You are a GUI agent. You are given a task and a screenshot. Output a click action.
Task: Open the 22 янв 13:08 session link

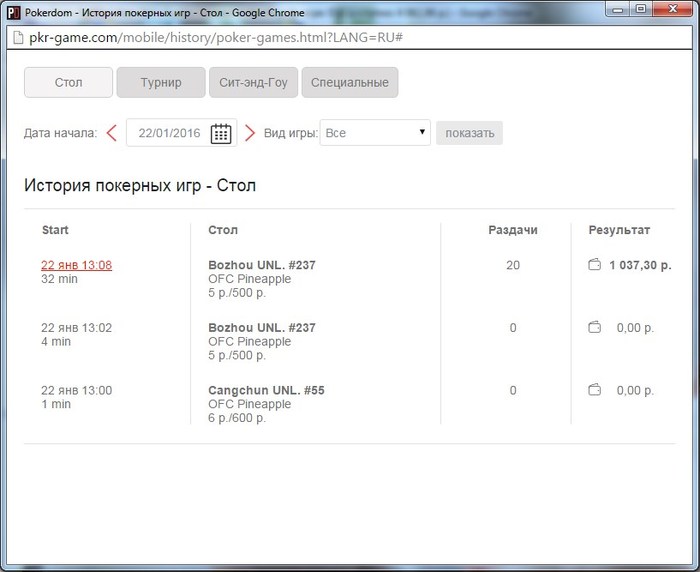pyautogui.click(x=76, y=265)
